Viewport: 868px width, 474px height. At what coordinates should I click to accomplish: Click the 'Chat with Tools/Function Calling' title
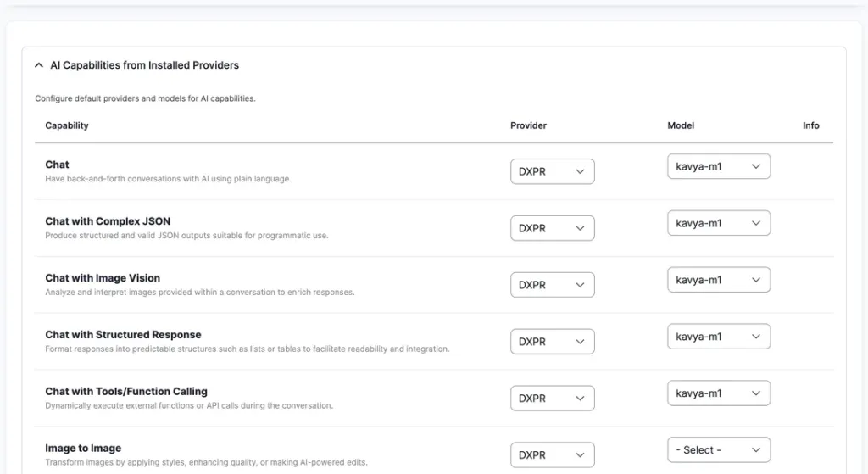[126, 392]
